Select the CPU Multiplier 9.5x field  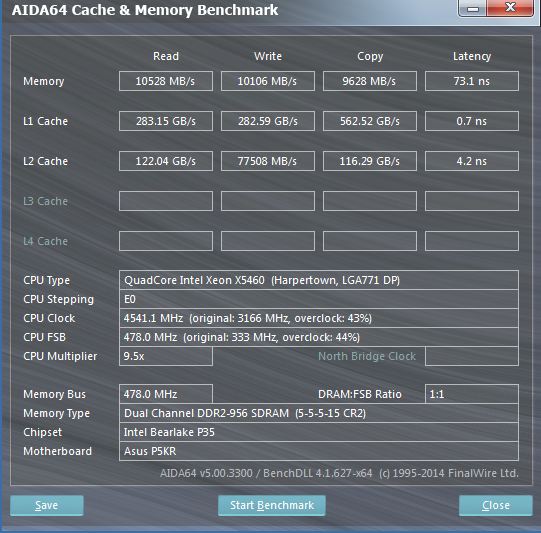pyautogui.click(x=166, y=356)
